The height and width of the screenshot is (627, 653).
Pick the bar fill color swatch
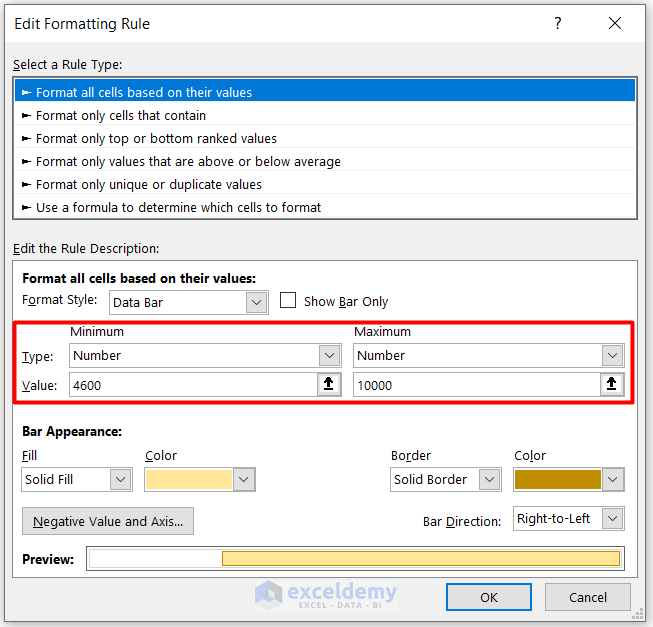(x=189, y=479)
